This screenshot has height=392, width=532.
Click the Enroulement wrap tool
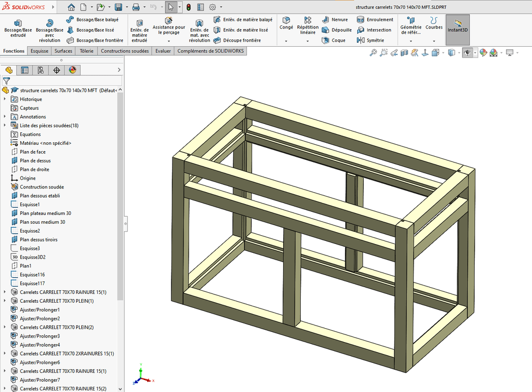point(375,20)
